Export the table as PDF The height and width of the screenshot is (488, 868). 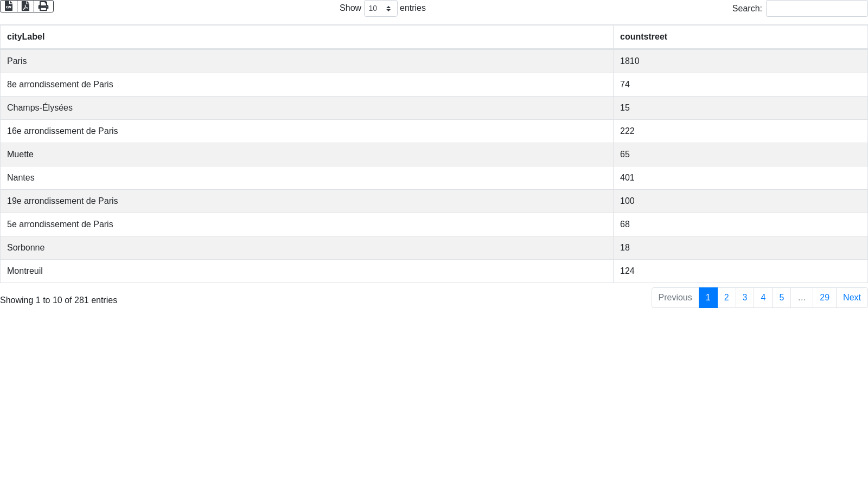(x=25, y=6)
